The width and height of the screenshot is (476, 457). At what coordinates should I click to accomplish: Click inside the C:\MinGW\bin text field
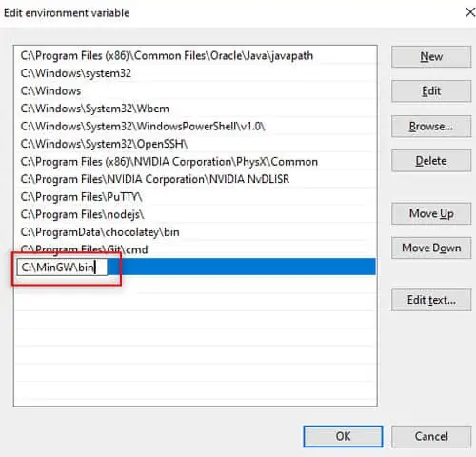pos(62,268)
